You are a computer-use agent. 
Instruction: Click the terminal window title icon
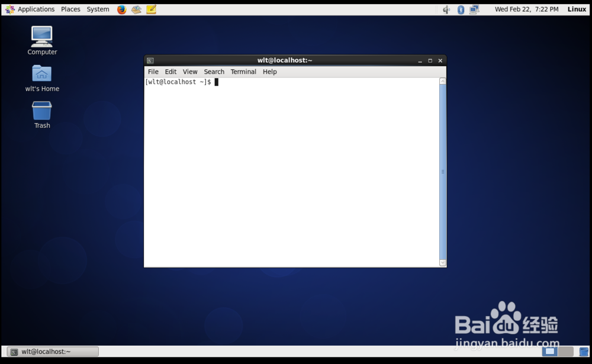point(150,60)
